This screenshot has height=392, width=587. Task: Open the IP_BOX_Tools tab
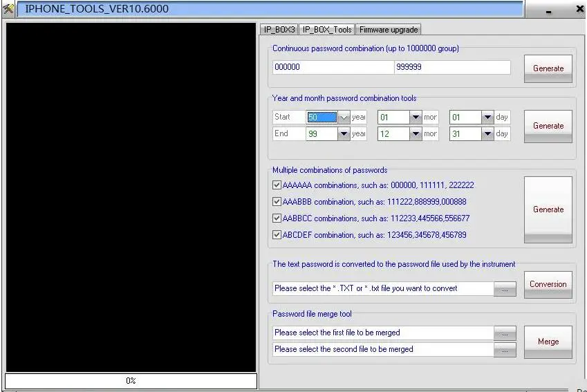pyautogui.click(x=327, y=30)
